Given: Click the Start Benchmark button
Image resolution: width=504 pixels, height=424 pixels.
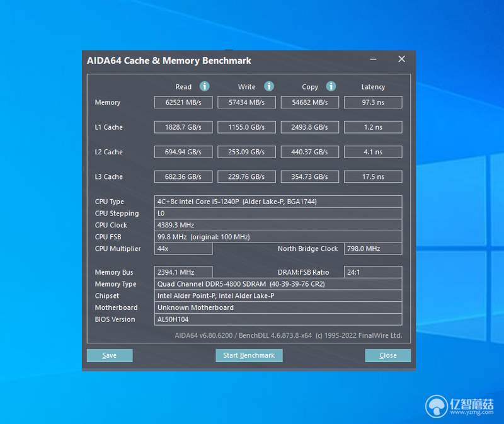Looking at the screenshot, I should [x=249, y=355].
